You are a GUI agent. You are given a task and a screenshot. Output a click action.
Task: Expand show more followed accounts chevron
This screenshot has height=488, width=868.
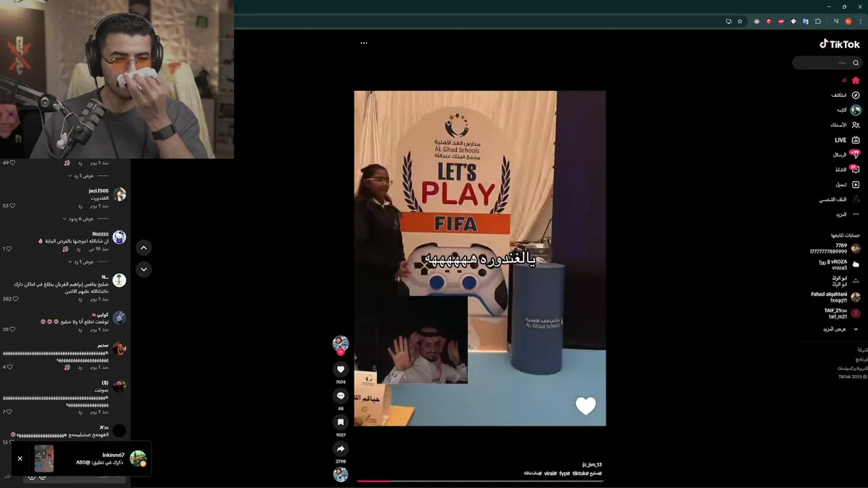[x=856, y=329]
